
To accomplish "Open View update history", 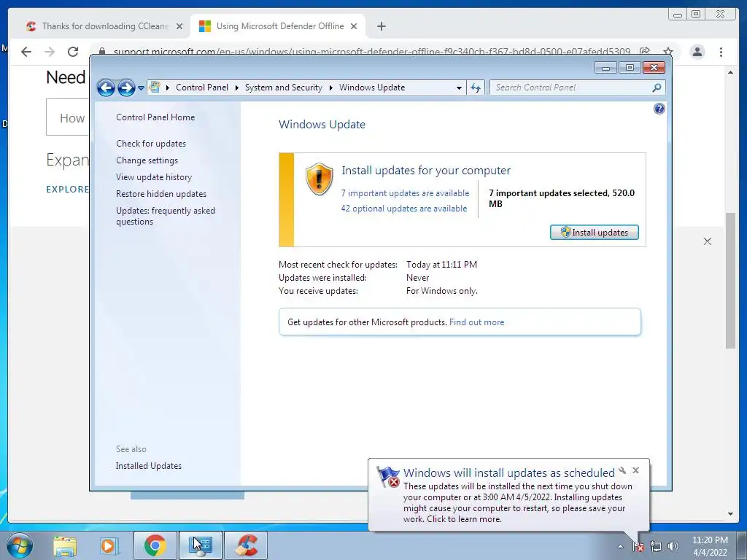I will 154,177.
